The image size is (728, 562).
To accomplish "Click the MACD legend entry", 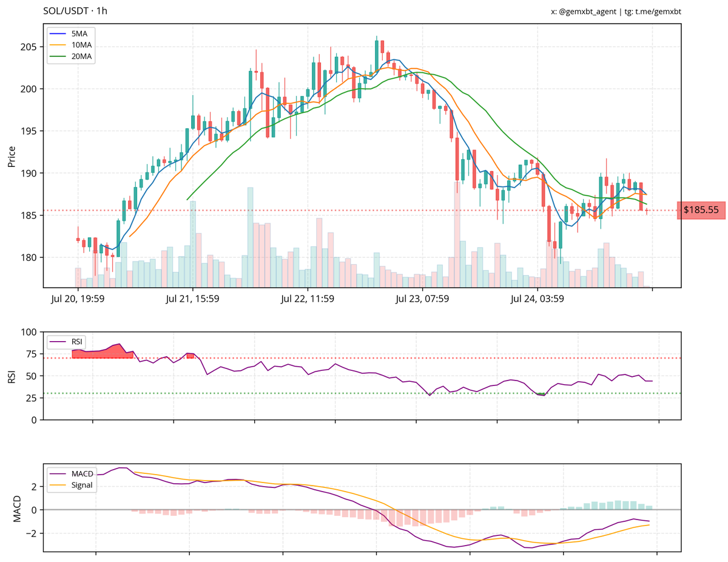I will [72, 474].
